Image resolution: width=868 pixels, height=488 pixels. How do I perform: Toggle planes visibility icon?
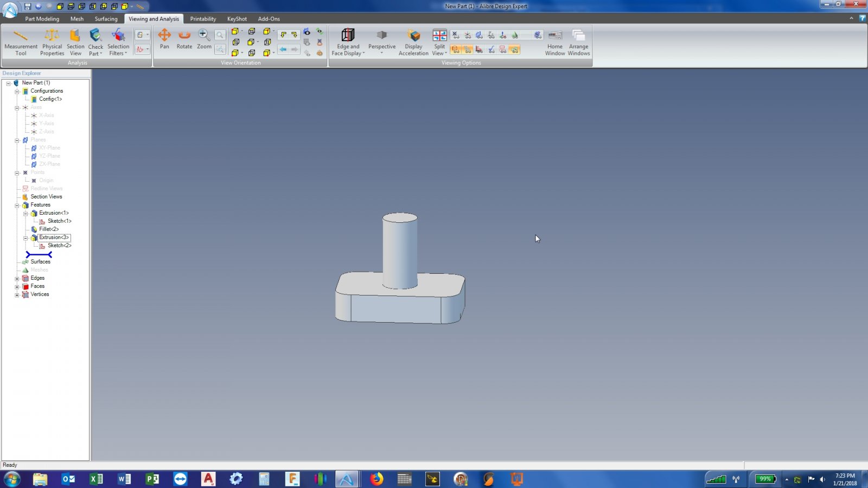479,35
